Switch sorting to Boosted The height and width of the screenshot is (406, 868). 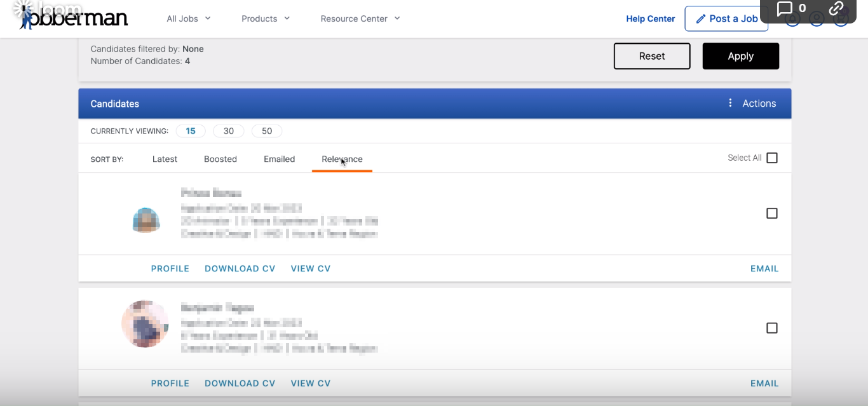tap(220, 159)
